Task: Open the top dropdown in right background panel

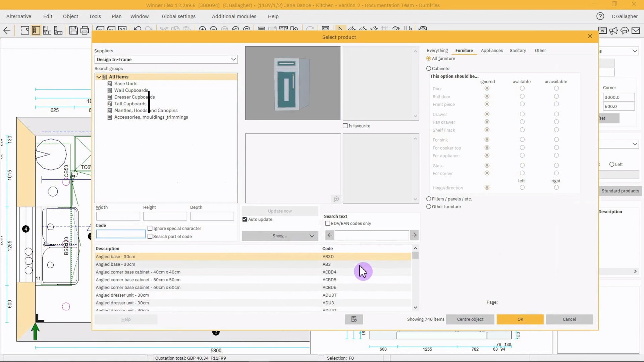Action: (635, 51)
